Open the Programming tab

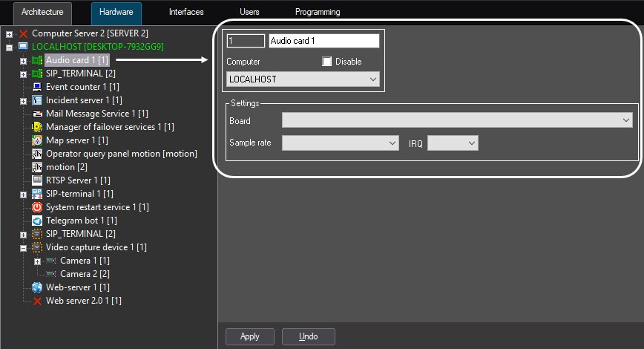click(318, 13)
